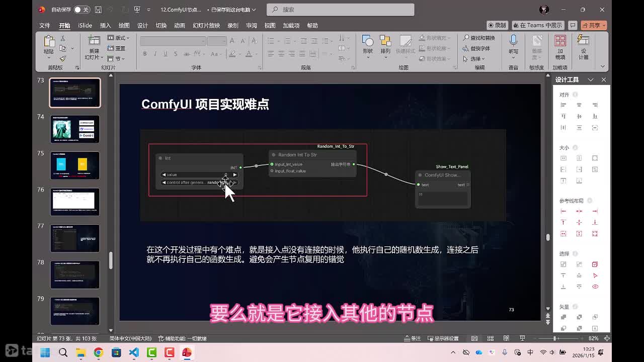Viewport: 644px width, 362px height.
Task: Switch to the iSlide ribbon tab
Action: tap(85, 25)
